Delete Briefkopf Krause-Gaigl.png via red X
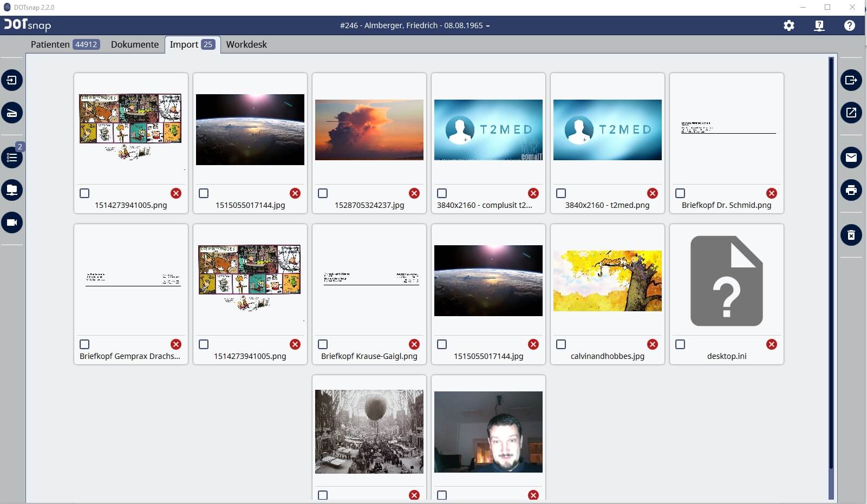Image resolution: width=867 pixels, height=504 pixels. pyautogui.click(x=414, y=344)
